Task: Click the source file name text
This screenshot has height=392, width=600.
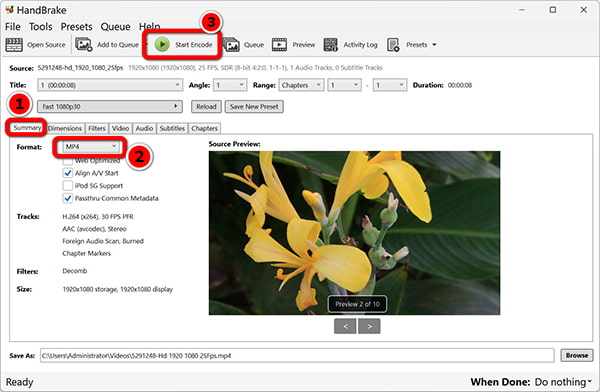Action: pyautogui.click(x=80, y=68)
